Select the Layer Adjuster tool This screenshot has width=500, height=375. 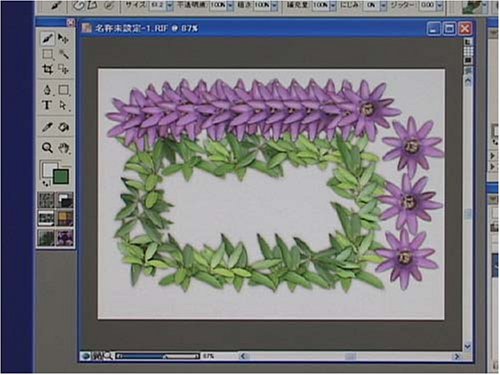coord(63,39)
